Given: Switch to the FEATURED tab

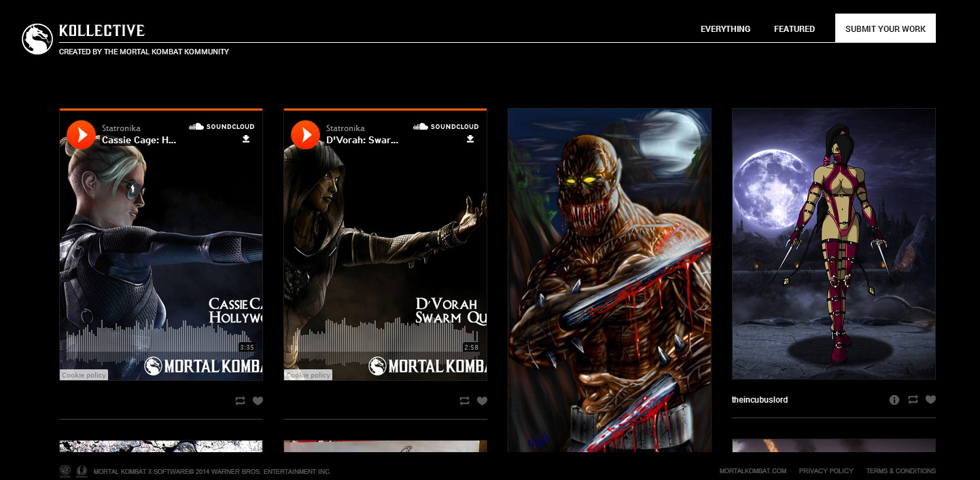Looking at the screenshot, I should click(x=794, y=29).
